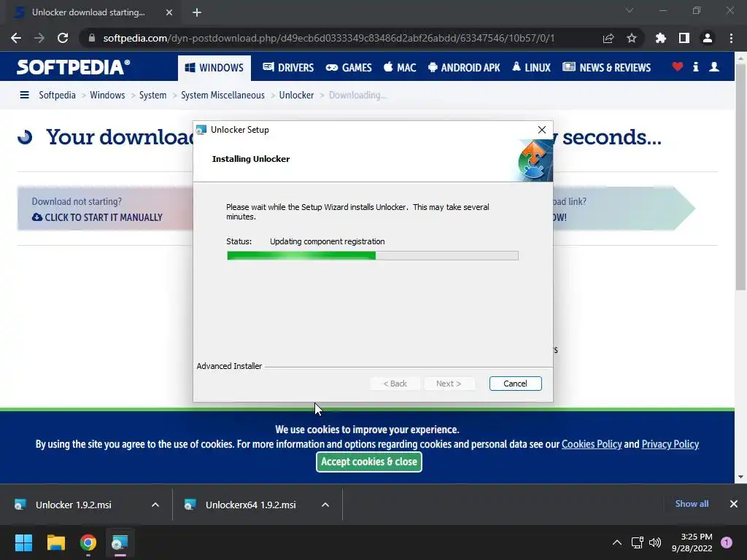The height and width of the screenshot is (560, 747).
Task: Click the Softpedia logo
Action: [x=73, y=67]
